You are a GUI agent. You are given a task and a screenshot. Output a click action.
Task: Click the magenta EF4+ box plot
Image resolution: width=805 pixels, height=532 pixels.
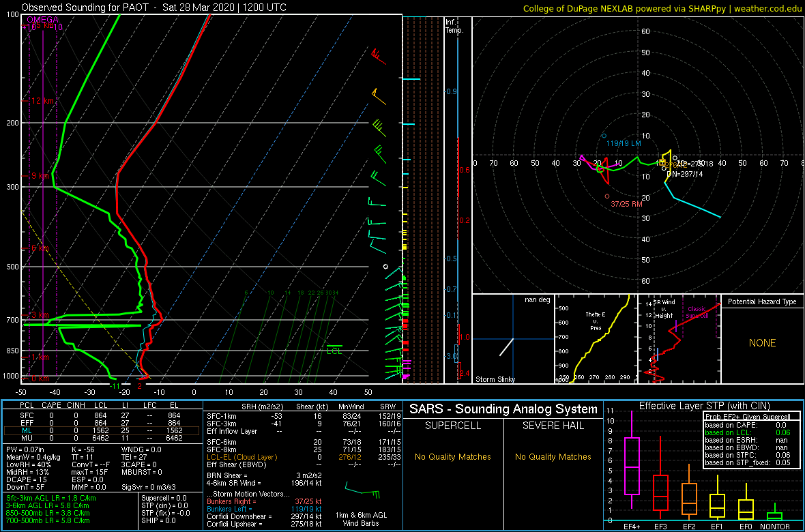point(631,460)
